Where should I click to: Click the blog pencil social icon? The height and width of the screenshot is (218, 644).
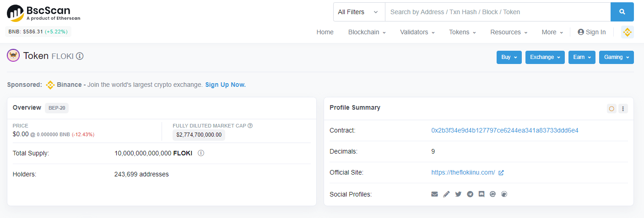(x=447, y=194)
